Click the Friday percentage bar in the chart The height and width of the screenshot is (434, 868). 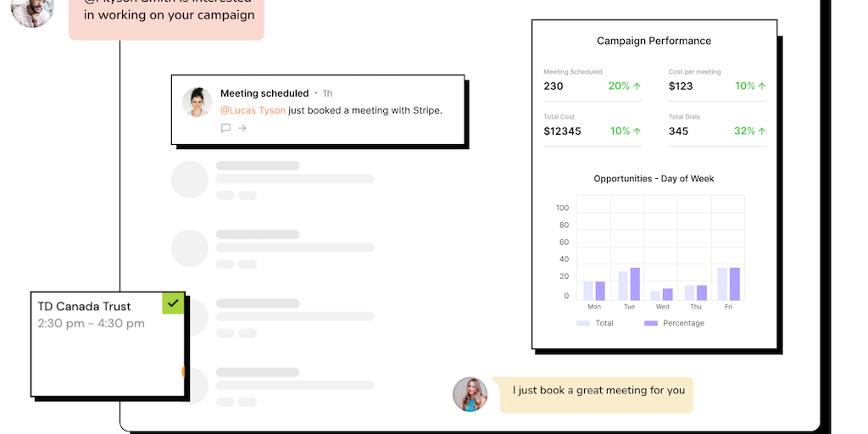tap(735, 284)
